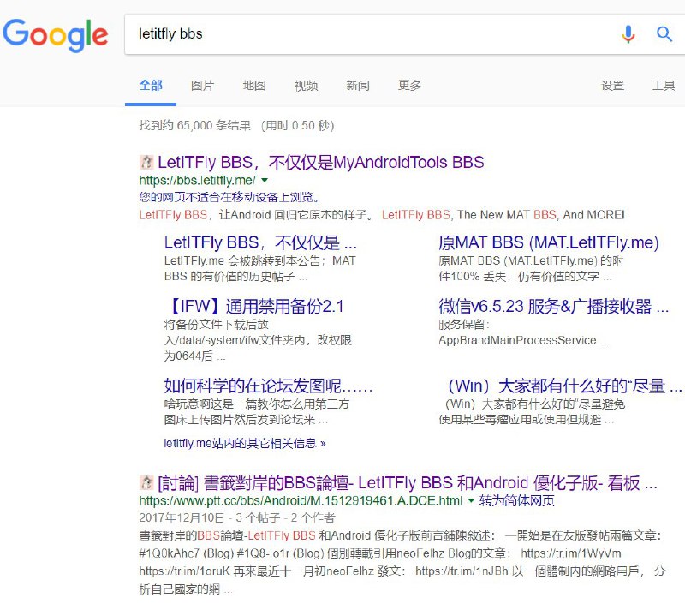Click result count text 找到约 65,000 条结果
685x616 pixels.
click(x=195, y=125)
